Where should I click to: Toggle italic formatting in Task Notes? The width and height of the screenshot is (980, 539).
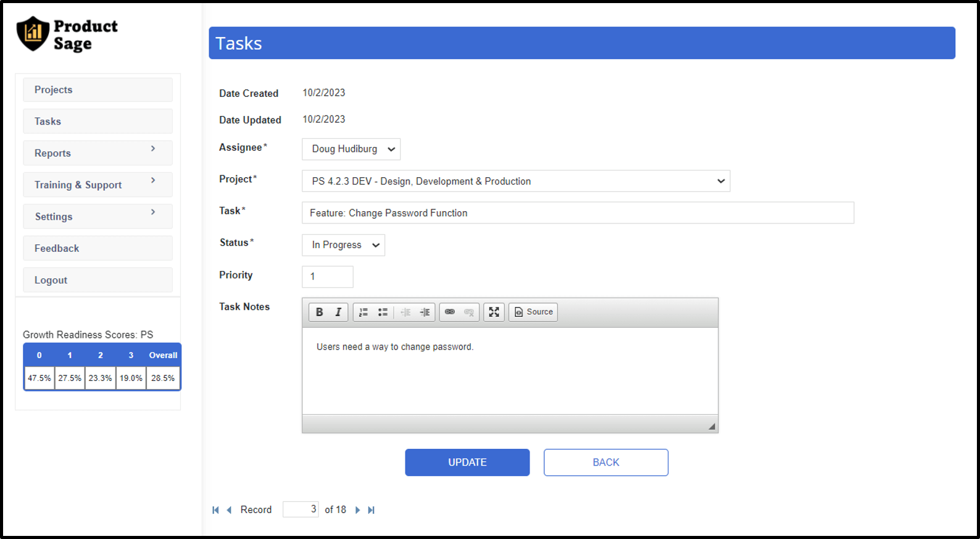click(338, 312)
